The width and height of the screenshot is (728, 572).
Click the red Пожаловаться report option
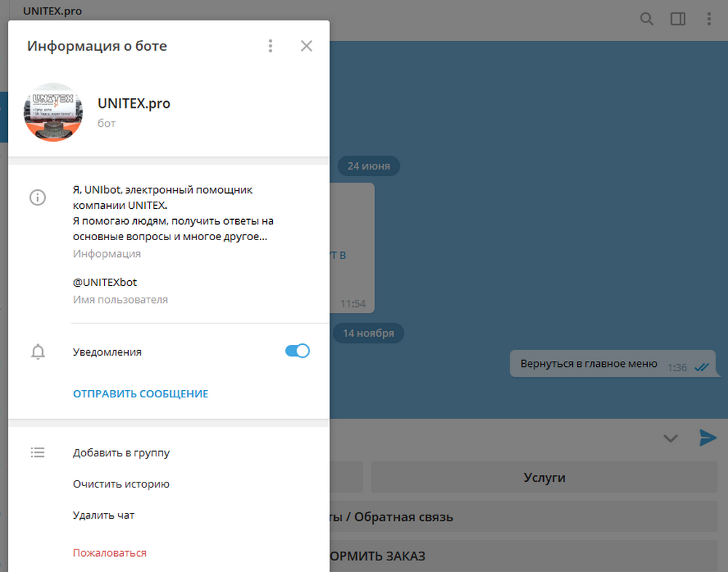point(109,553)
